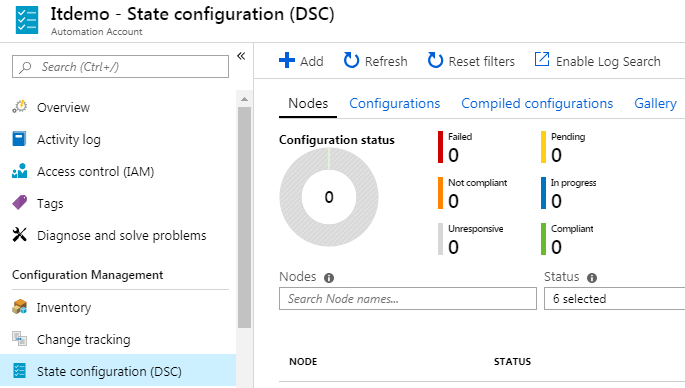Focus the Search Node names field
Image resolution: width=685 pixels, height=388 pixels.
(408, 298)
